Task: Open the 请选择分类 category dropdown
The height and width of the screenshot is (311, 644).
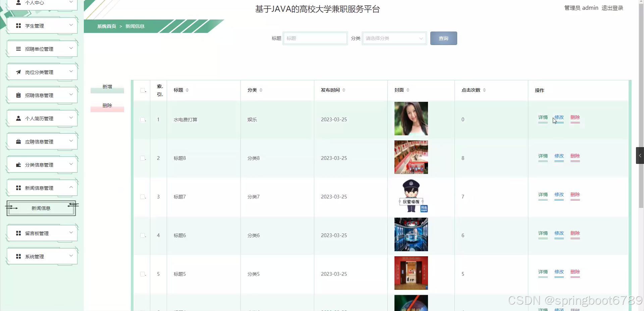Action: (x=394, y=38)
